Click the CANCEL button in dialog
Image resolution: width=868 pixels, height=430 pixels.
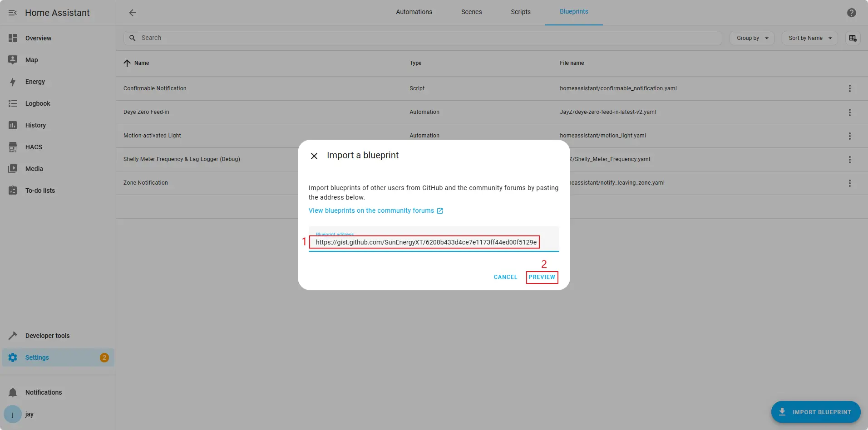(505, 277)
